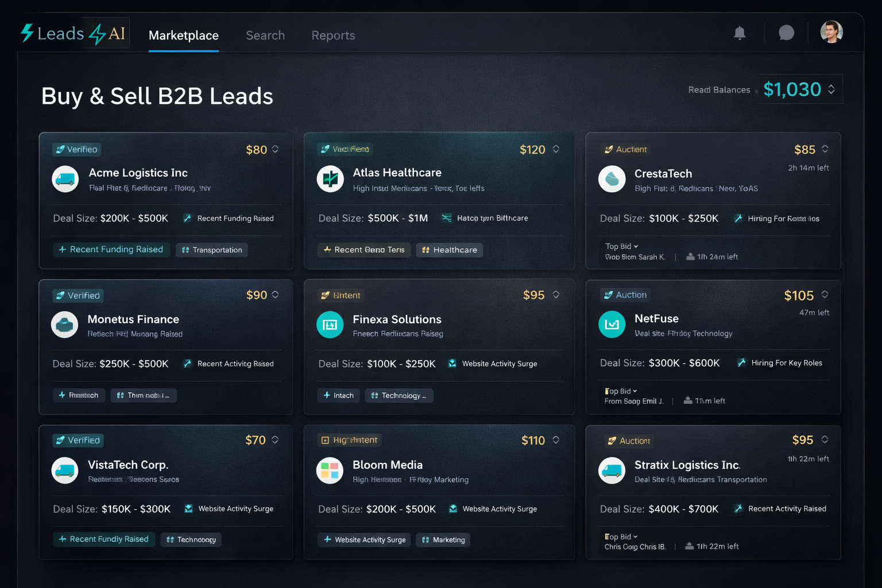Screen dimensions: 882x588
Task: Click the Stratix Logistics Inc. truck logo
Action: 612,471
